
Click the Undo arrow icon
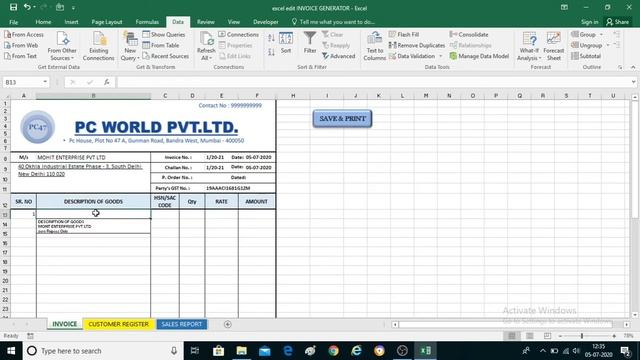point(27,7)
